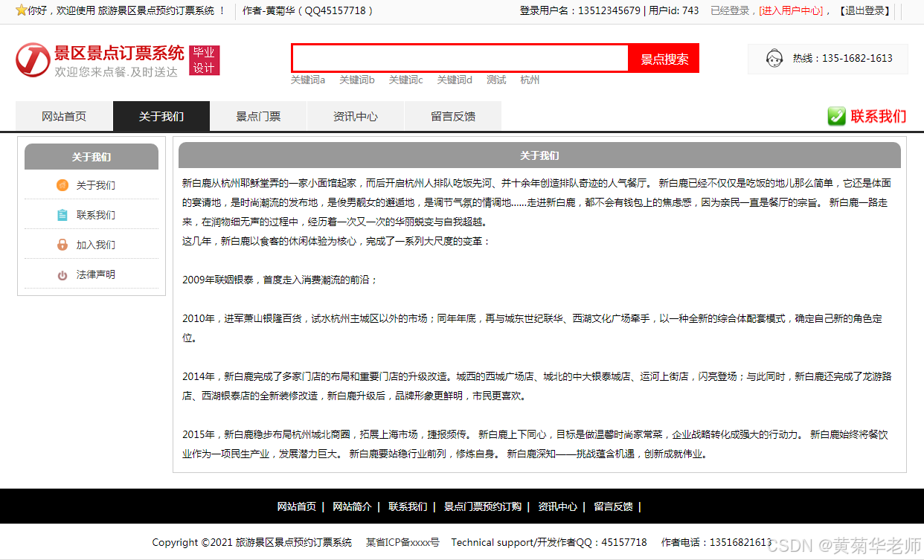This screenshot has height=560, width=924.
Task: Select the 杭州 keyword link under search
Action: click(530, 80)
